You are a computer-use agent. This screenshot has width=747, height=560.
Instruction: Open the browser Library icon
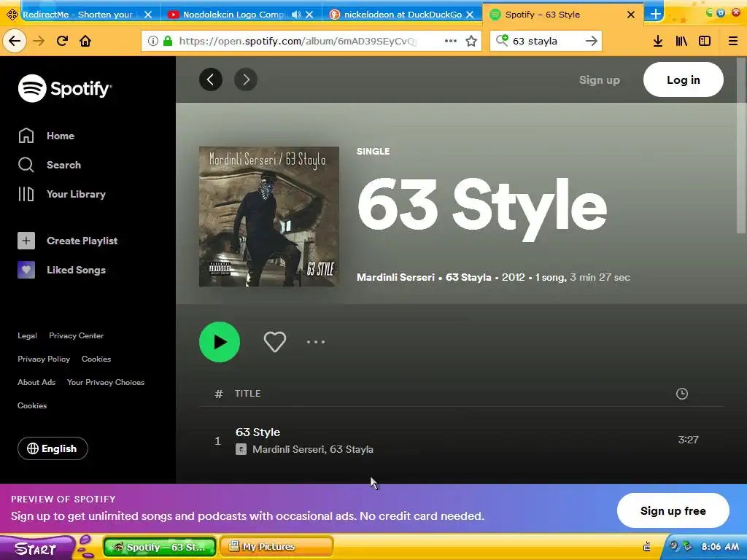pyautogui.click(x=681, y=41)
